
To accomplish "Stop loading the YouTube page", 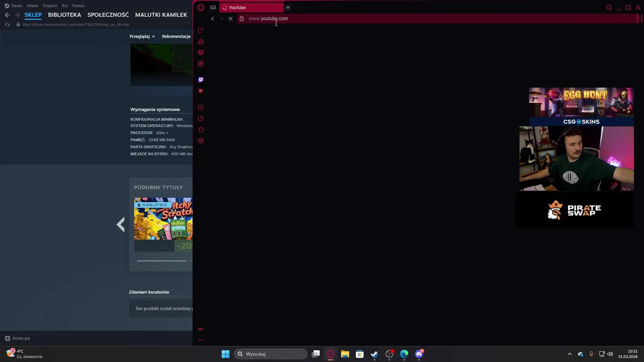I will click(230, 19).
